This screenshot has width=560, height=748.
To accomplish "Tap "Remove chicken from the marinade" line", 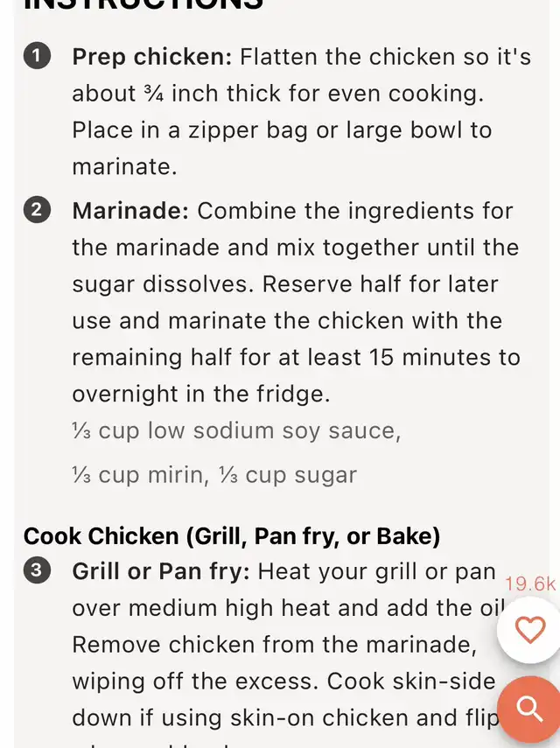I will pos(274,645).
